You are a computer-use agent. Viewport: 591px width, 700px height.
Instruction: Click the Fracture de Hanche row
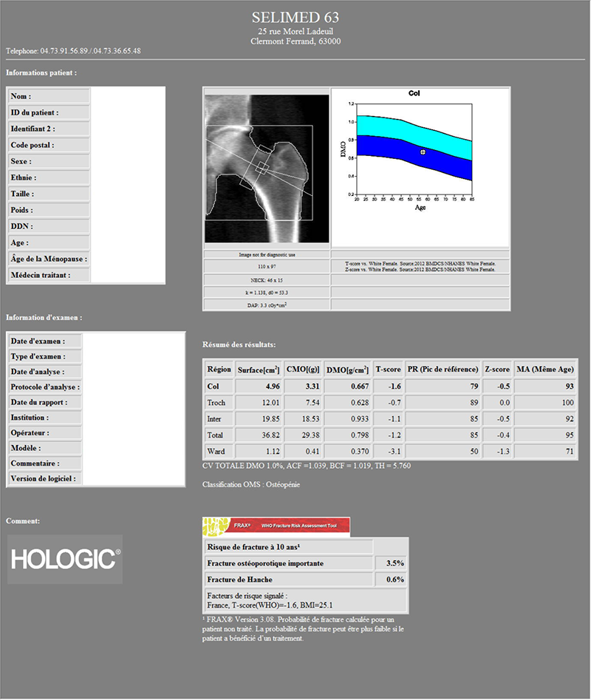pos(288,580)
